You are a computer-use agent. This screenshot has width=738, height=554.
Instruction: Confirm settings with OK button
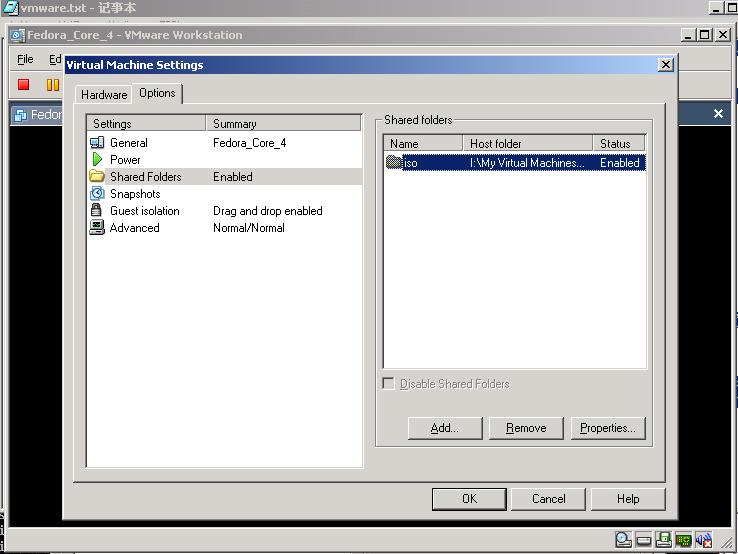tap(469, 499)
